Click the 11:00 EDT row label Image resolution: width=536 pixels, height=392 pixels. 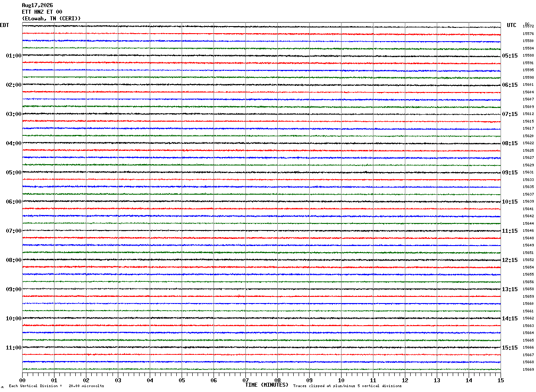13,348
